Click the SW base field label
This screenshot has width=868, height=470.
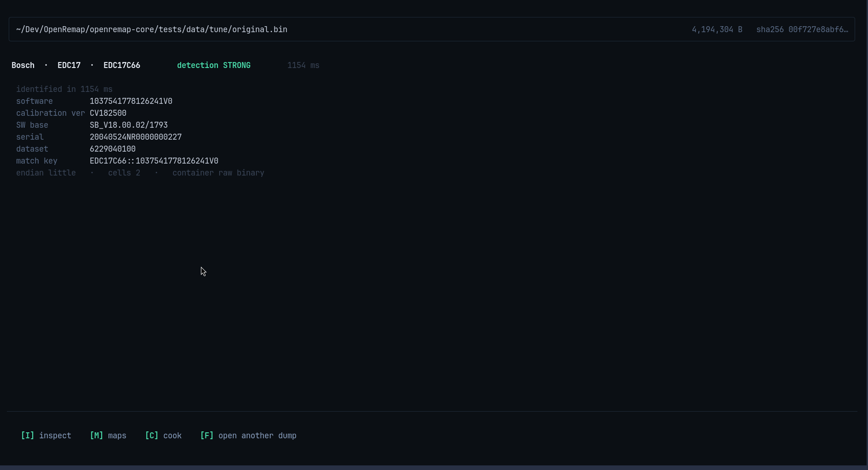coord(32,125)
